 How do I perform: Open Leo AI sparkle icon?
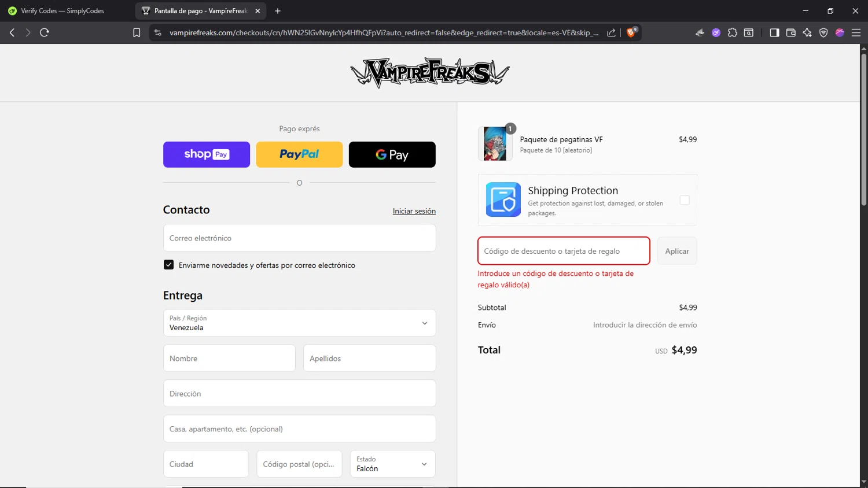pos(807,32)
